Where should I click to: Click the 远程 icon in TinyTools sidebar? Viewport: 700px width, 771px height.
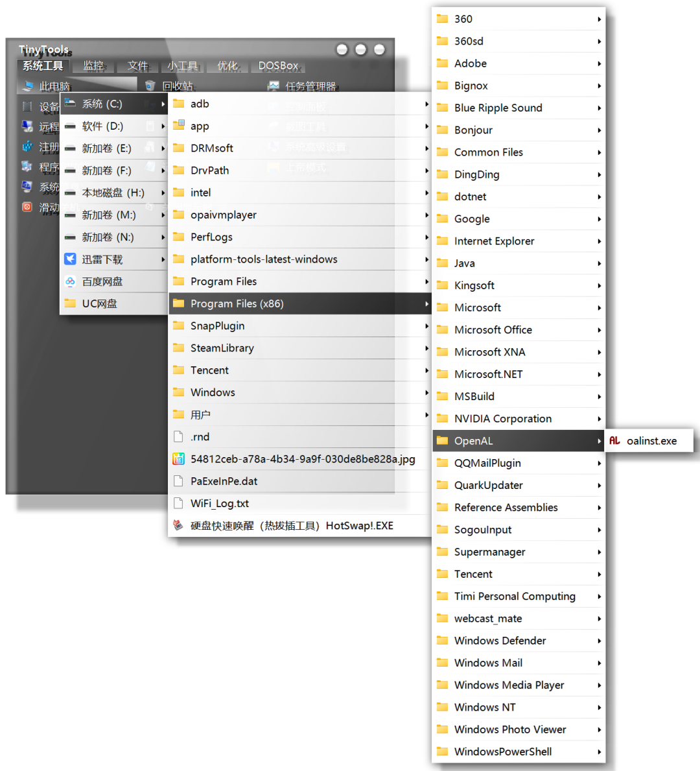pyautogui.click(x=27, y=126)
